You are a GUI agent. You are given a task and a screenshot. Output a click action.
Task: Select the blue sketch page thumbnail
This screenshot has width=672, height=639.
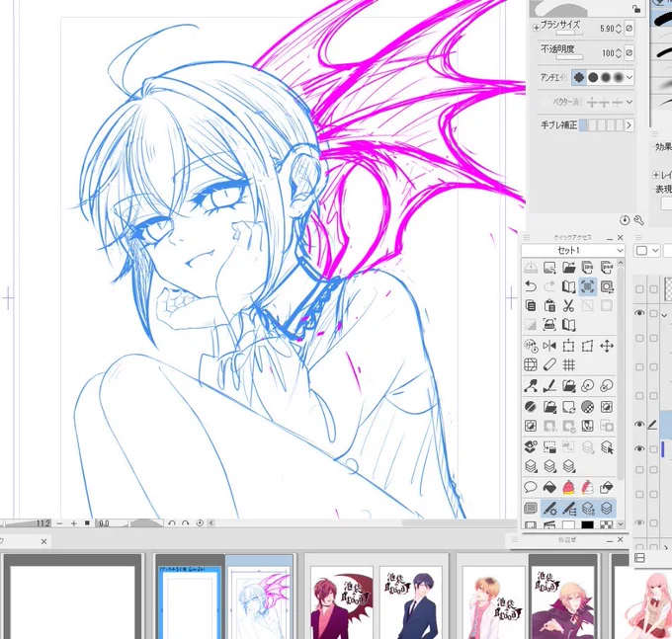pyautogui.click(x=259, y=603)
